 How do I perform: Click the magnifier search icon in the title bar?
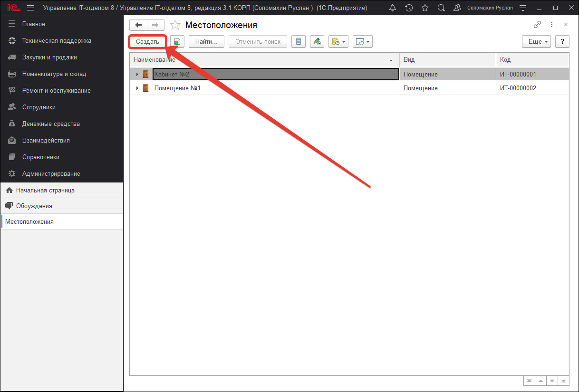pyautogui.click(x=441, y=8)
